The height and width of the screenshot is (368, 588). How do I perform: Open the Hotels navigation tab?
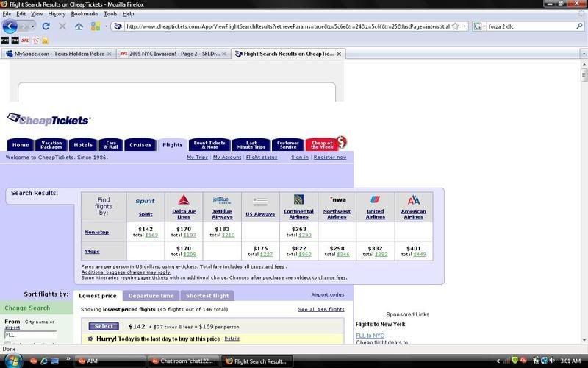click(83, 145)
